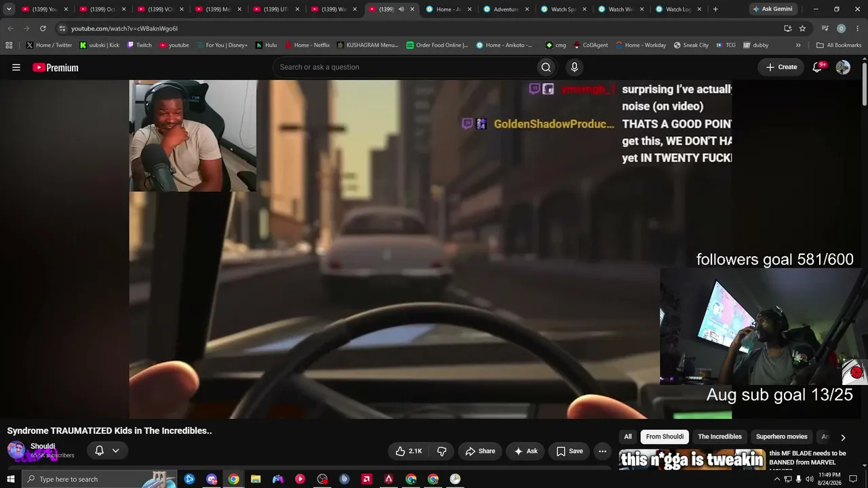The image size is (868, 488).
Task: Expand subscription notification options chevron
Action: [115, 451]
